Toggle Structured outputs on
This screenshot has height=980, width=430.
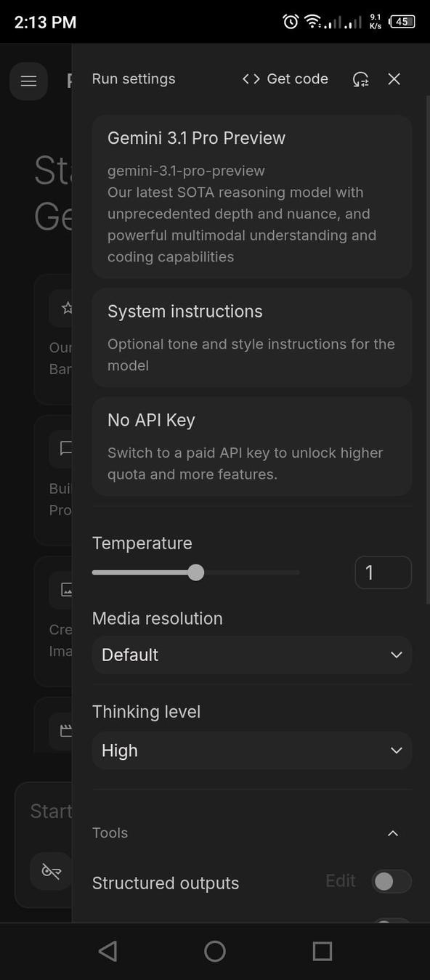390,881
